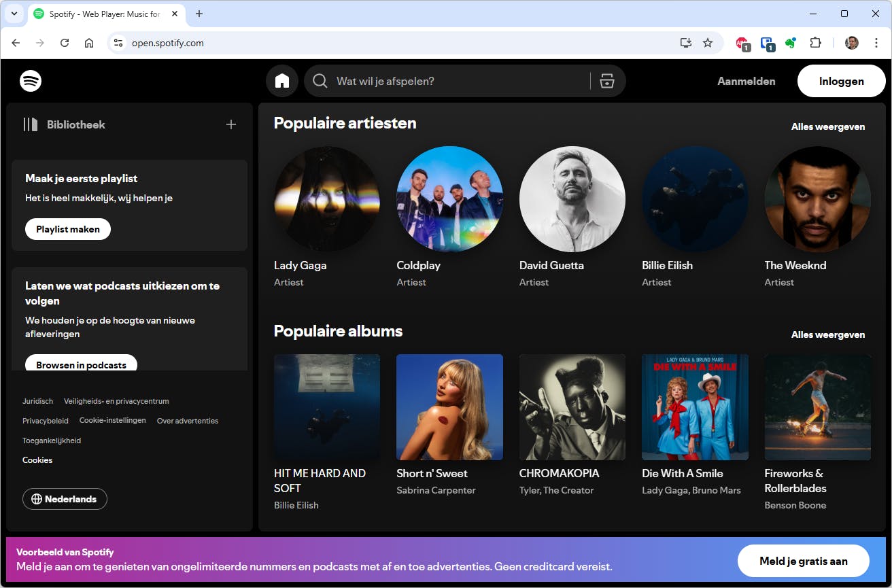Open Lady Gaga artist picture

[327, 199]
